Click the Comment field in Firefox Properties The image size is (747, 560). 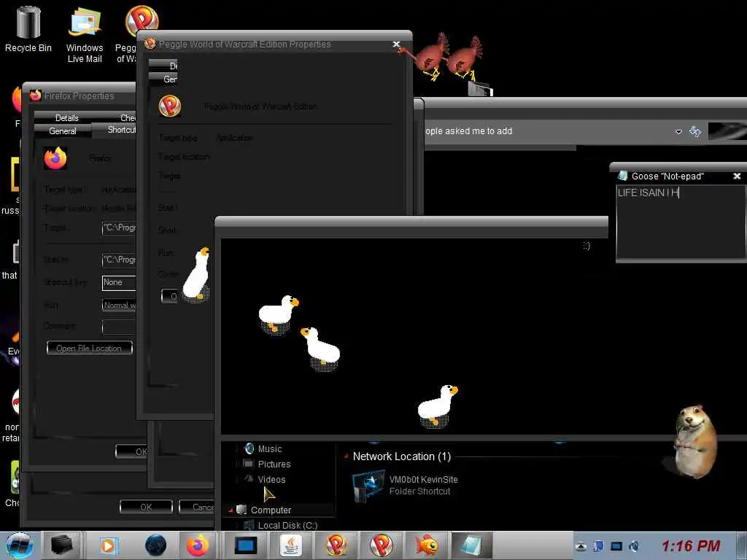pos(119,327)
